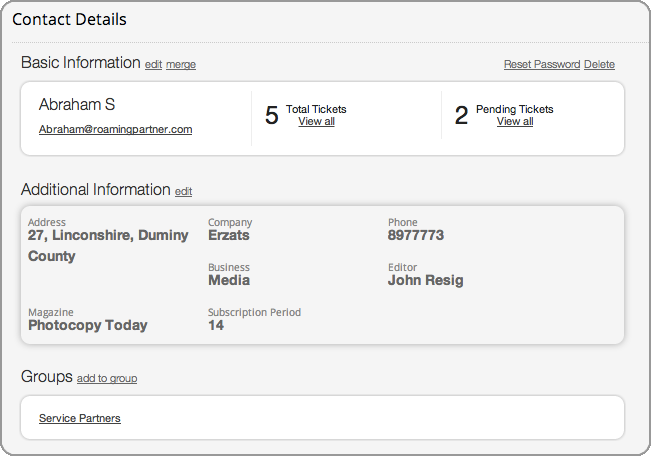
Task: Open the Service Partners group
Action: click(80, 418)
